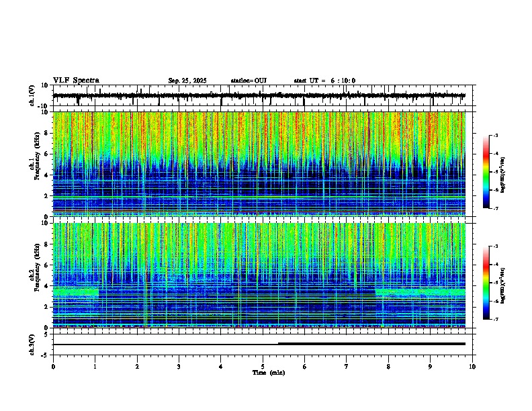This screenshot has width=532, height=411.
Task: Click the 'VLF Spectra' plot title
Action: pyautogui.click(x=76, y=81)
